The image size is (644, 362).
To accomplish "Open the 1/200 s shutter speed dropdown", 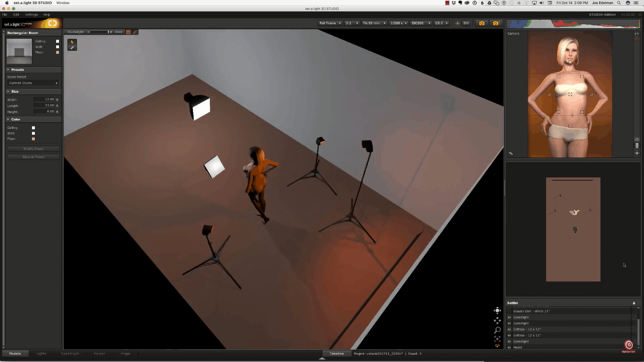I will pyautogui.click(x=399, y=23).
